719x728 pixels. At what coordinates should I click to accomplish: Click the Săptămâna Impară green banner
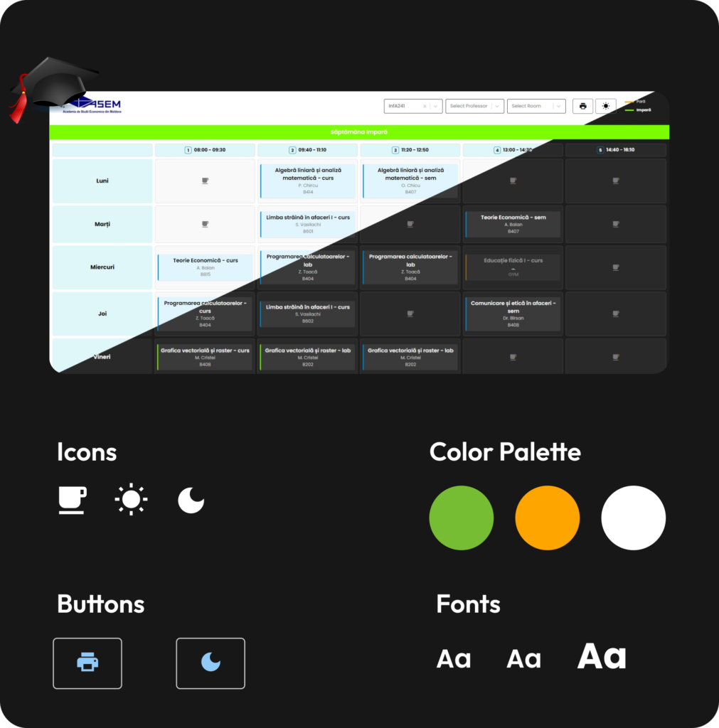[x=359, y=132]
